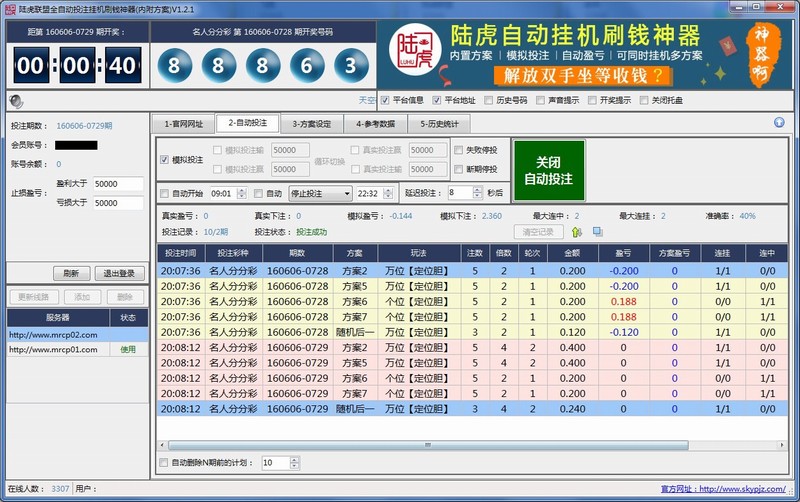Click the 盈利大于 input field
The image size is (800, 502).
[119, 184]
